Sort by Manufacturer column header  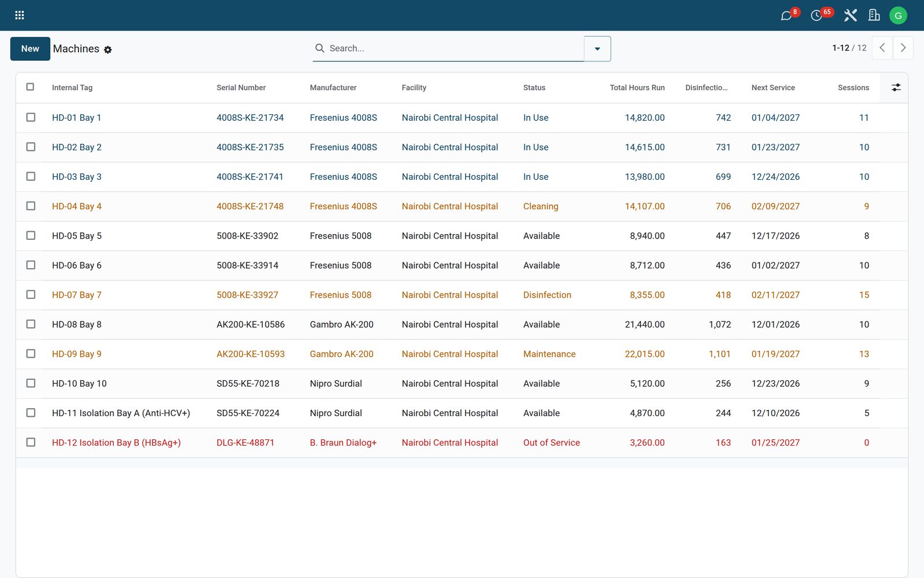coord(333,88)
